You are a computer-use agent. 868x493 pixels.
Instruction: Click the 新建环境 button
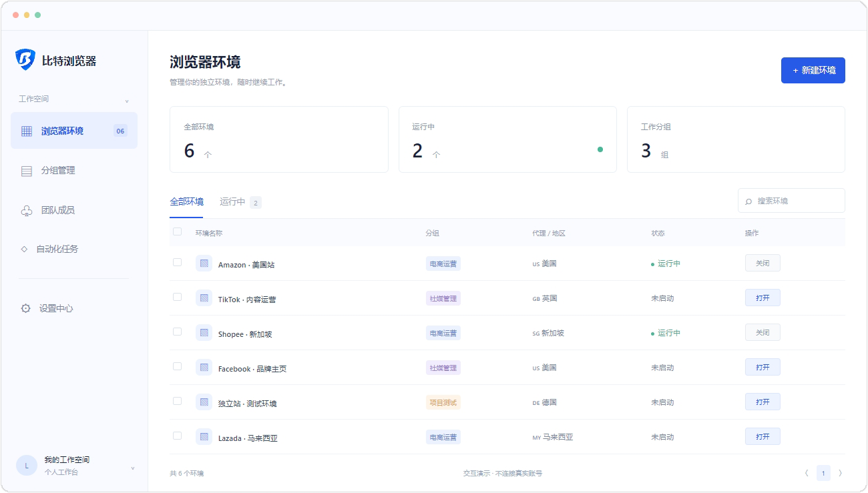click(x=813, y=70)
